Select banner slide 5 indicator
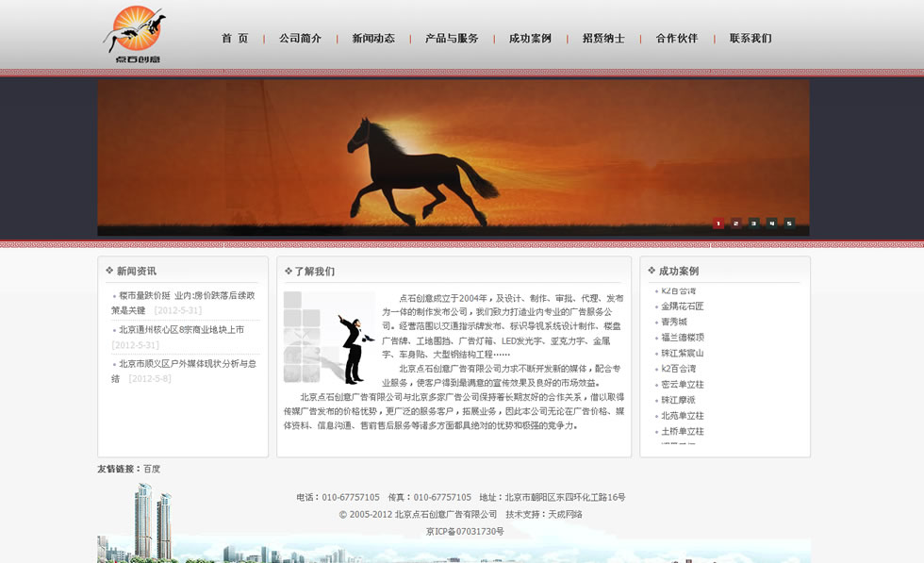924x563 pixels. pyautogui.click(x=789, y=224)
